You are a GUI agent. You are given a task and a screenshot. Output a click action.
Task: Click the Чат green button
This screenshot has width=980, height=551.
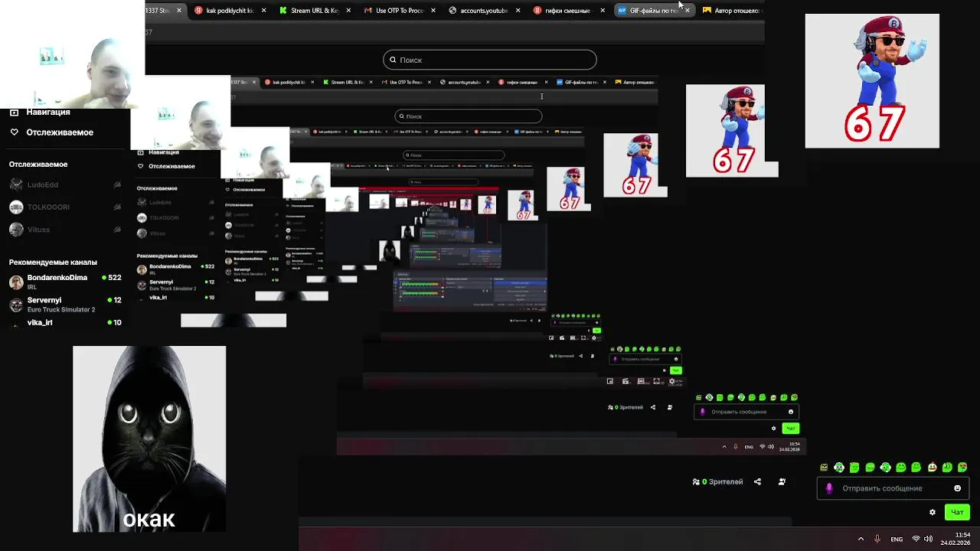[x=957, y=512]
